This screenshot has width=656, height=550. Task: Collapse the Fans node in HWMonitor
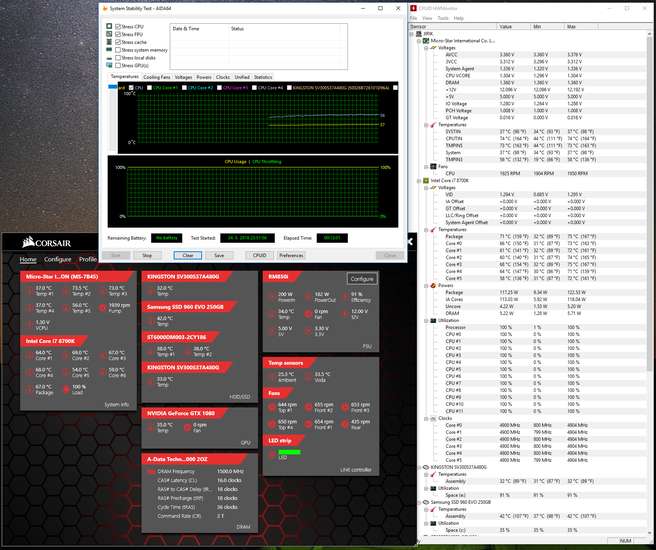point(426,167)
